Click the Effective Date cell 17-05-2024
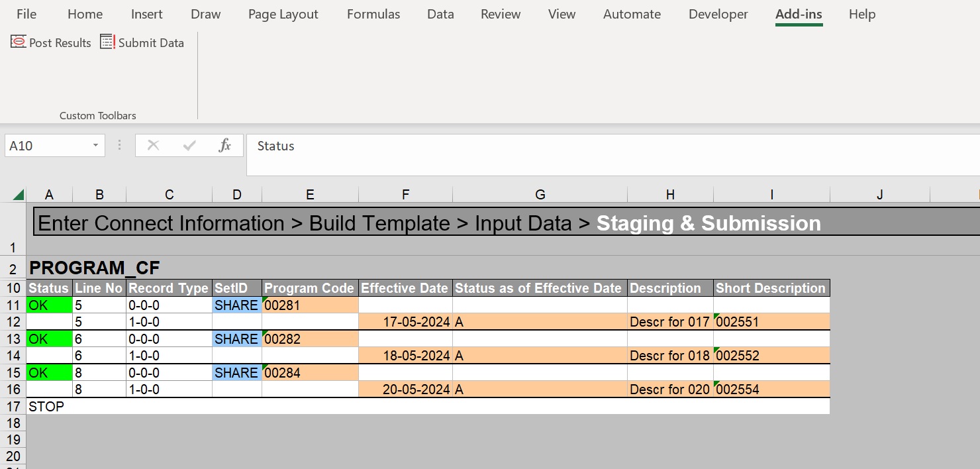 [x=405, y=323]
